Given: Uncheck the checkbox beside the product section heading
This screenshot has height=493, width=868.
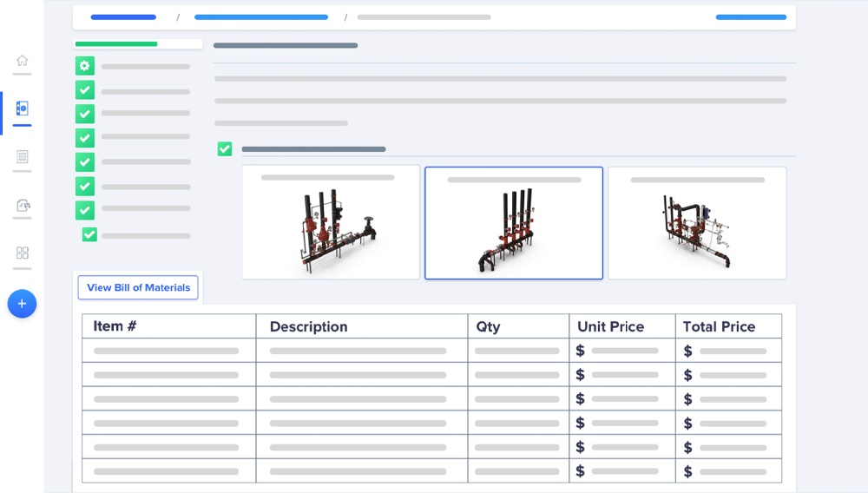Looking at the screenshot, I should pos(225,148).
